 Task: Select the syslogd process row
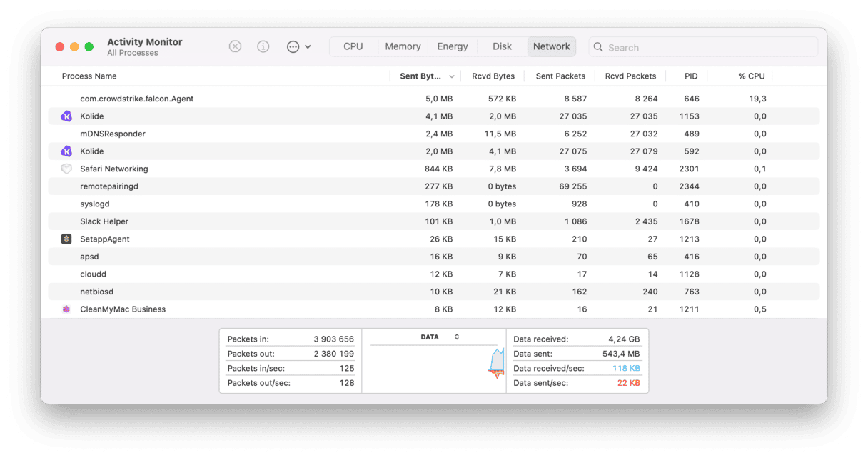434,204
